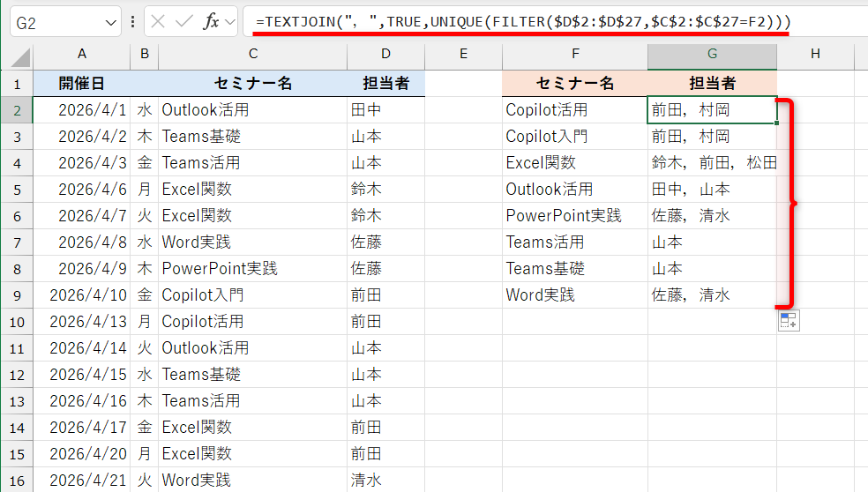Expand the dropdown arrow next to fx
Image resolution: width=868 pixels, height=492 pixels.
tap(230, 22)
